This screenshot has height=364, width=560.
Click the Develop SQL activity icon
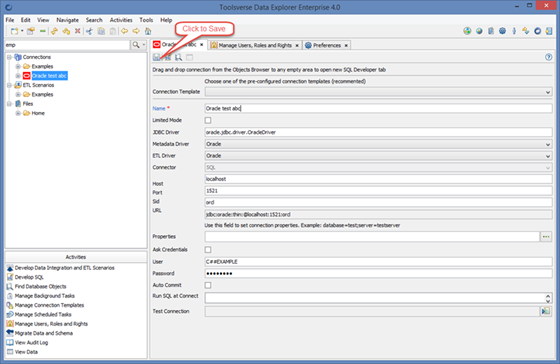click(10, 277)
